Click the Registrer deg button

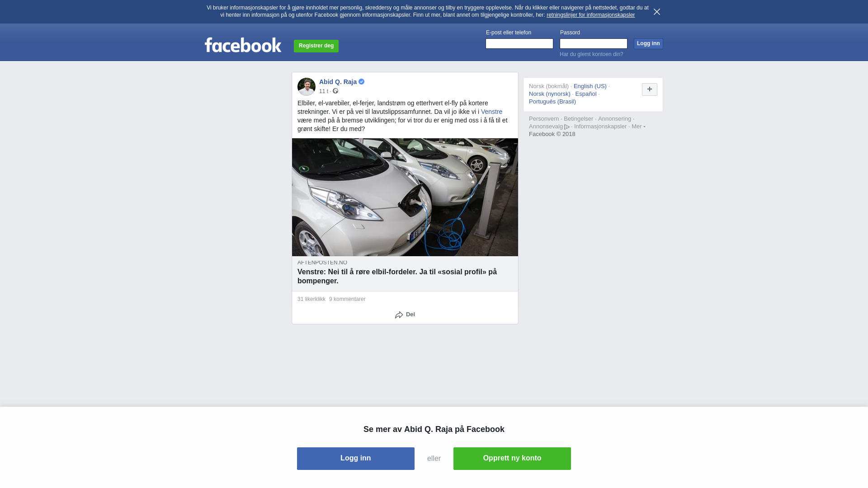click(x=316, y=46)
